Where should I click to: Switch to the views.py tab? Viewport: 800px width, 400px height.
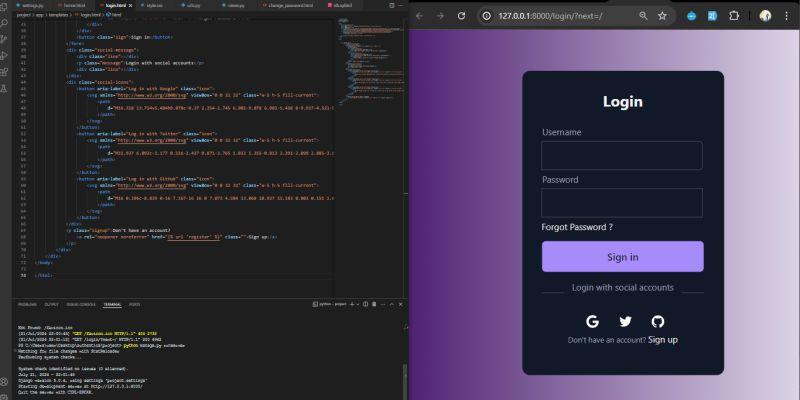234,5
